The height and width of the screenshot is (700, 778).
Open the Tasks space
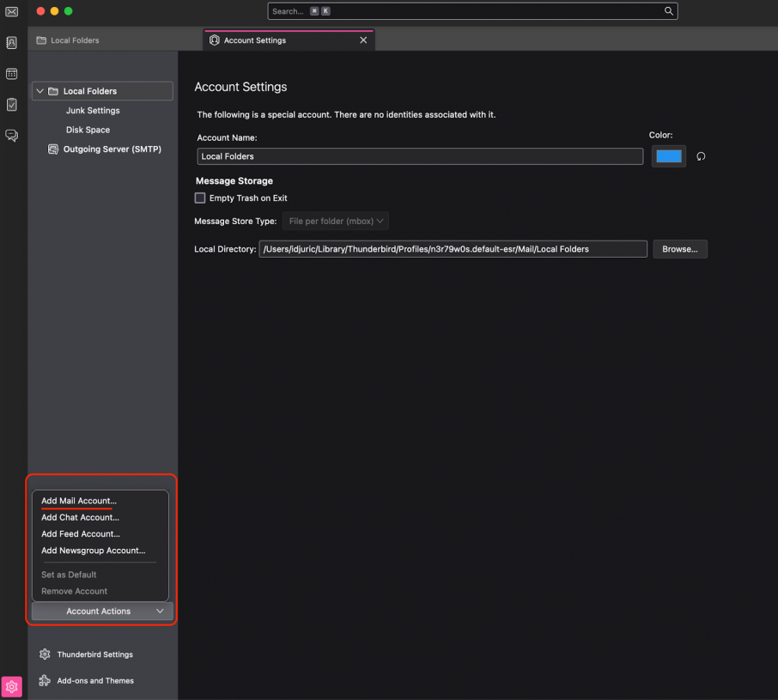[11, 104]
